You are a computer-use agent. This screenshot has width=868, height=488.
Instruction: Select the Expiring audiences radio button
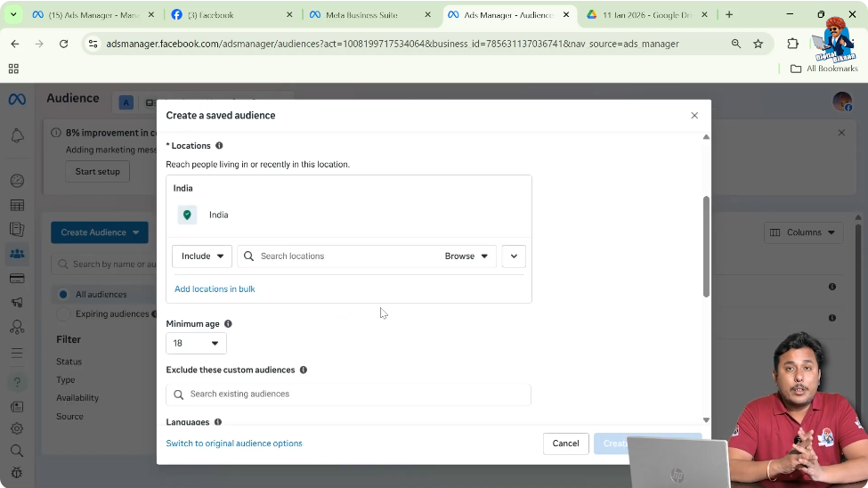point(63,314)
